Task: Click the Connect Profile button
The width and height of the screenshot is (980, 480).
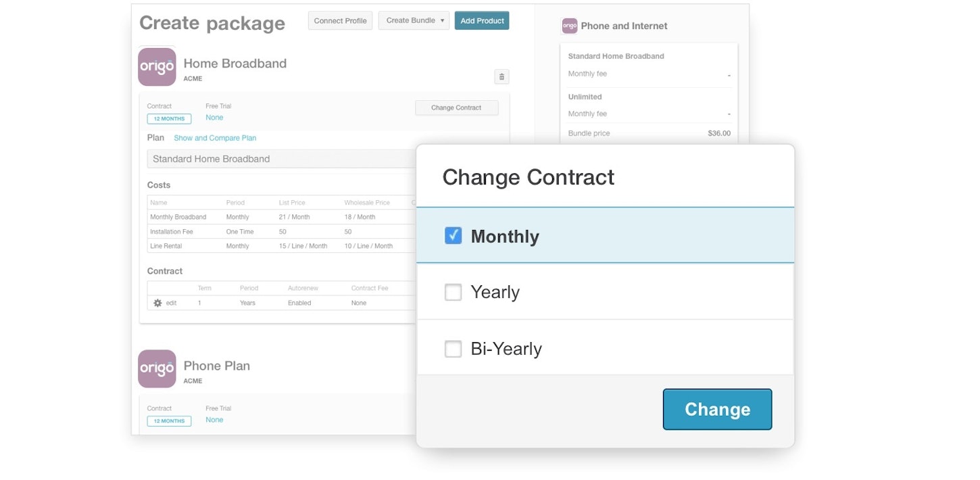Action: click(340, 21)
